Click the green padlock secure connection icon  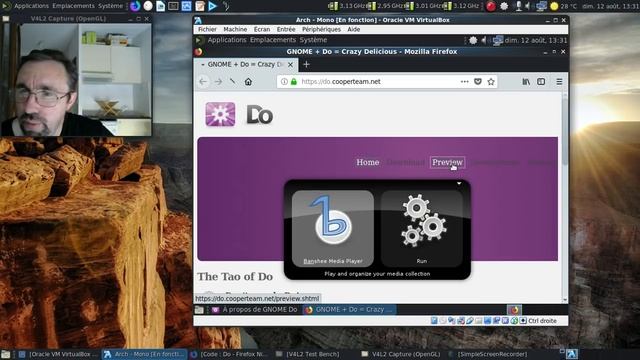[293, 82]
